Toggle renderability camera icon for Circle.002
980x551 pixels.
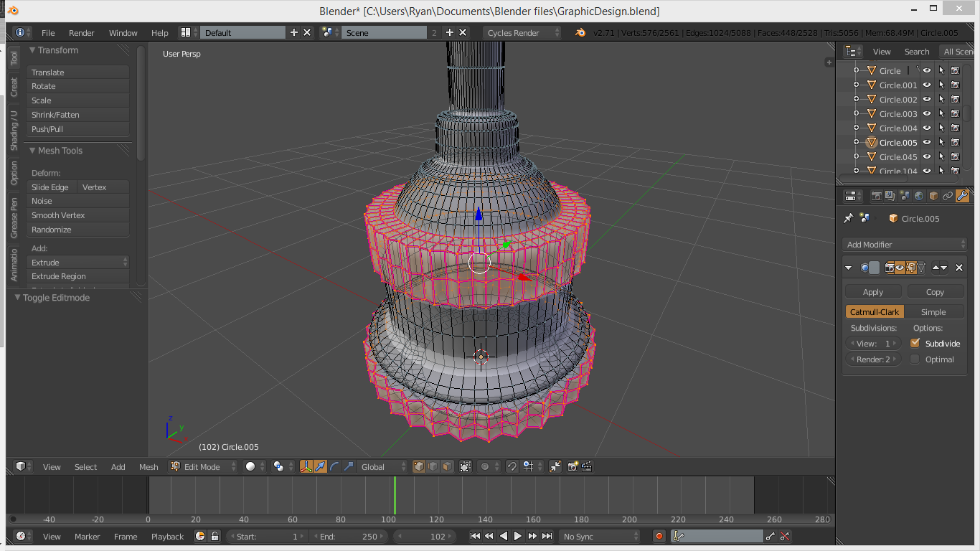coord(955,99)
